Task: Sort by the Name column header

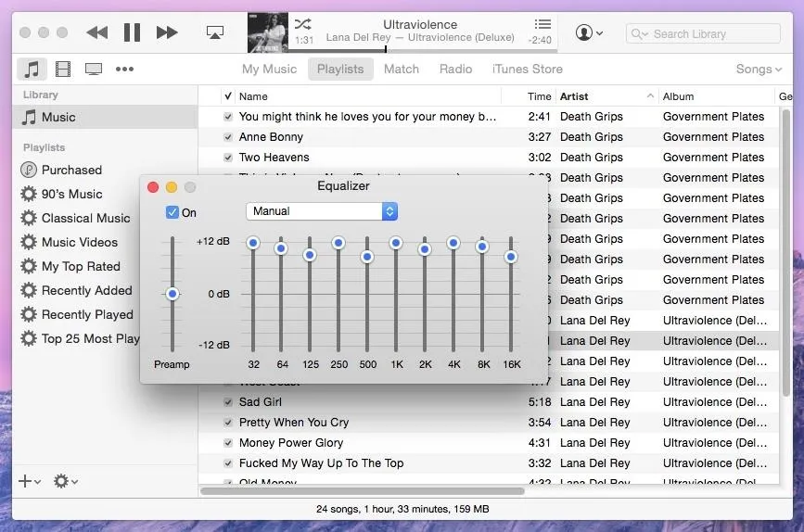Action: click(x=367, y=96)
